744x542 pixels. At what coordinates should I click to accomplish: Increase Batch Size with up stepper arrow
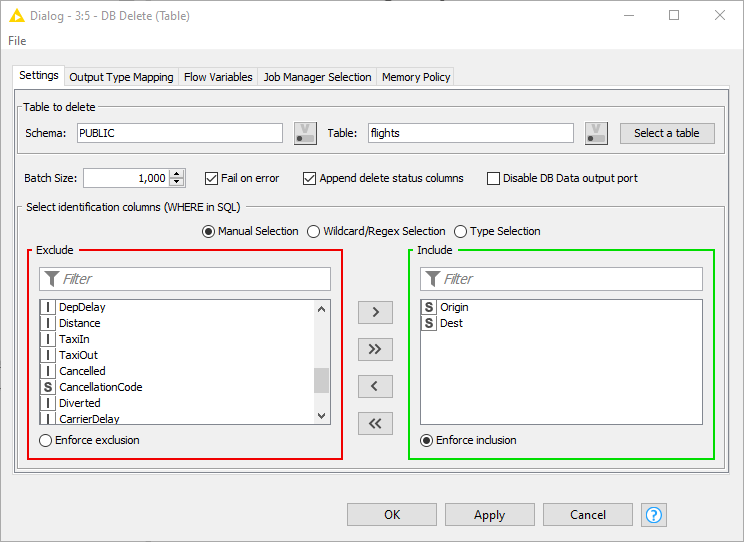coord(177,174)
